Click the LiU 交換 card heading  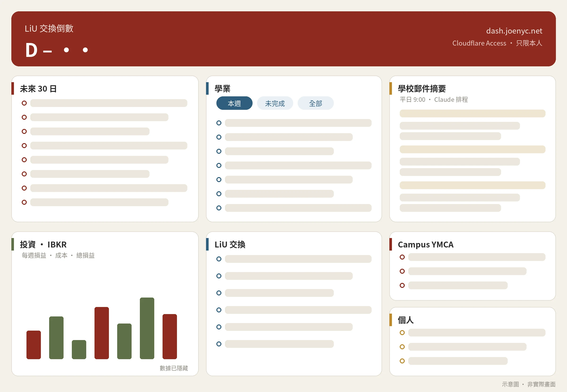[230, 244]
